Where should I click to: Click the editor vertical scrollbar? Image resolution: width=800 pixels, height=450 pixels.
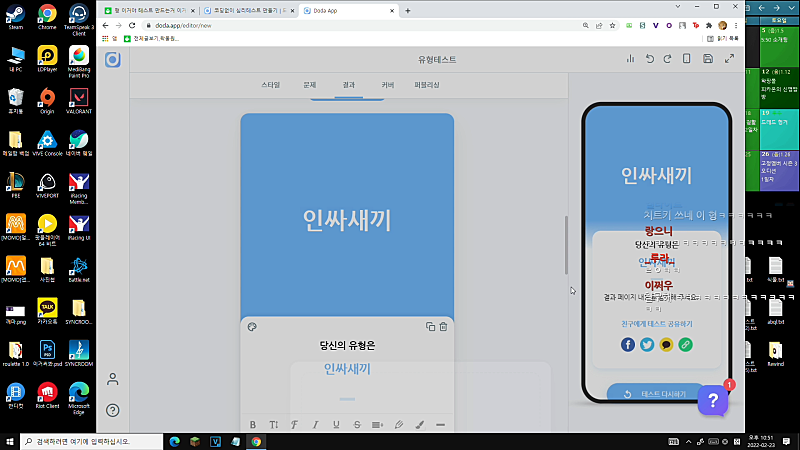pos(566,245)
